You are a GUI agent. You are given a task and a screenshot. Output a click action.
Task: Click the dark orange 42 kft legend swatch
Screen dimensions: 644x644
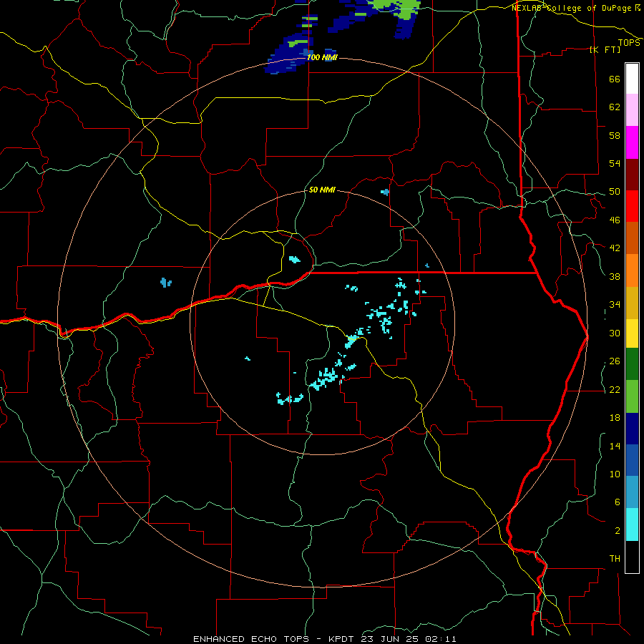(632, 238)
